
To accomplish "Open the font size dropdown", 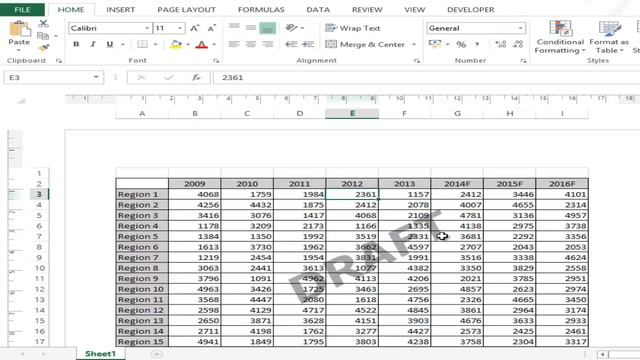I will (x=180, y=28).
